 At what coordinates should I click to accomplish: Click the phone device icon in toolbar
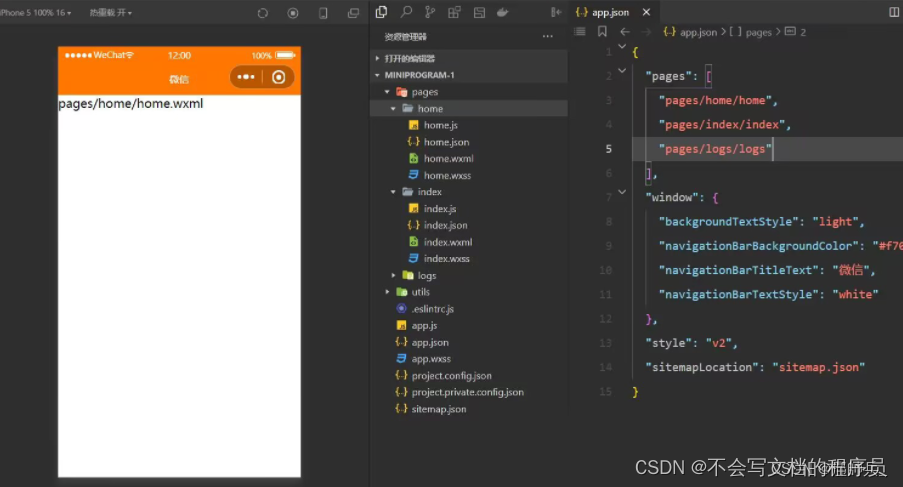click(x=323, y=13)
